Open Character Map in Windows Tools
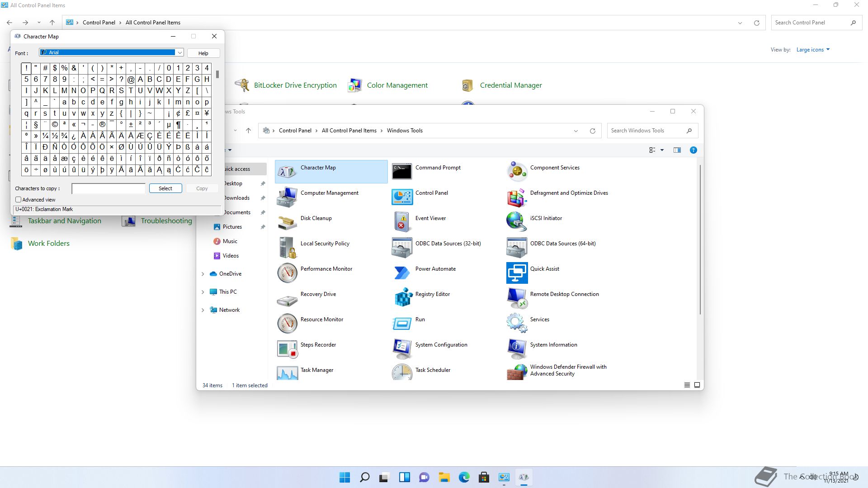 pyautogui.click(x=331, y=171)
